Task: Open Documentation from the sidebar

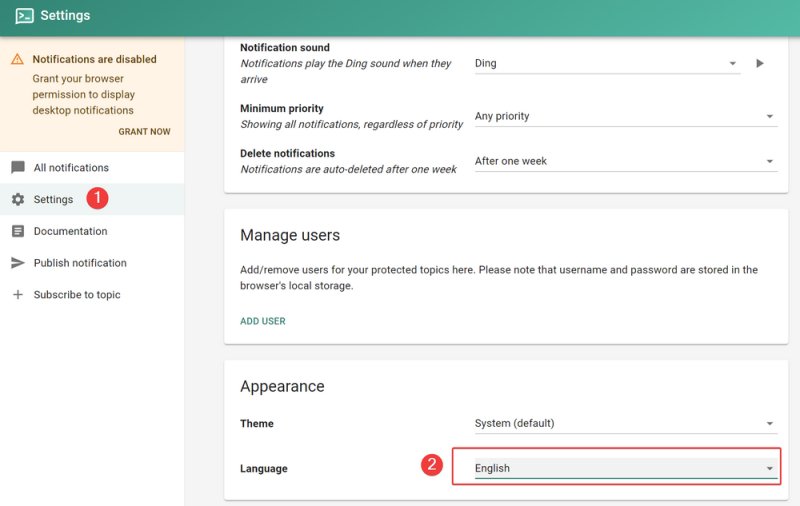Action: click(x=92, y=231)
